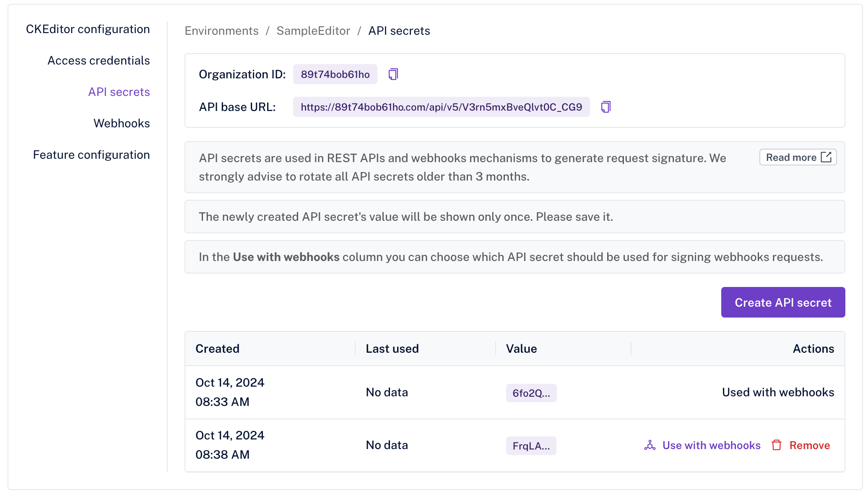Click the bold Use with webhooks text in notice
Image resolution: width=868 pixels, height=496 pixels.
tap(286, 257)
